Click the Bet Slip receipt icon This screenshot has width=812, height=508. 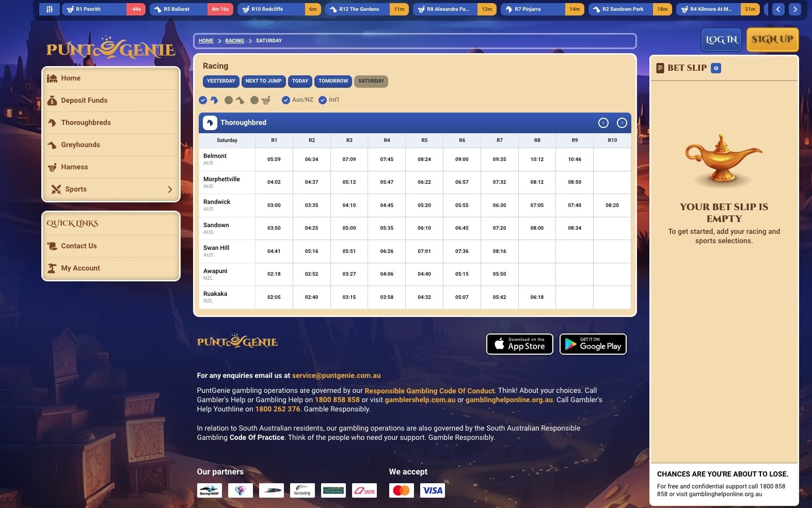660,68
